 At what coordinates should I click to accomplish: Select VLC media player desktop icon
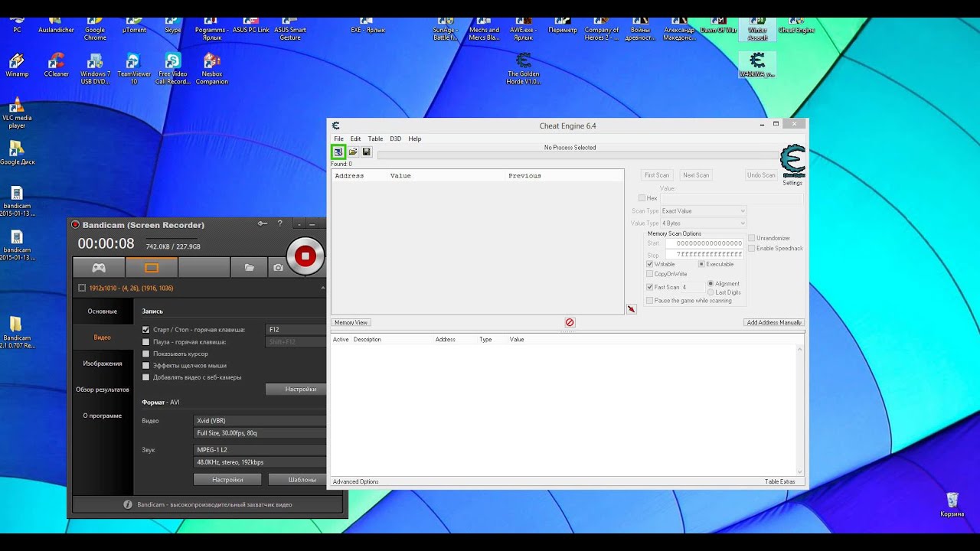pos(17,113)
